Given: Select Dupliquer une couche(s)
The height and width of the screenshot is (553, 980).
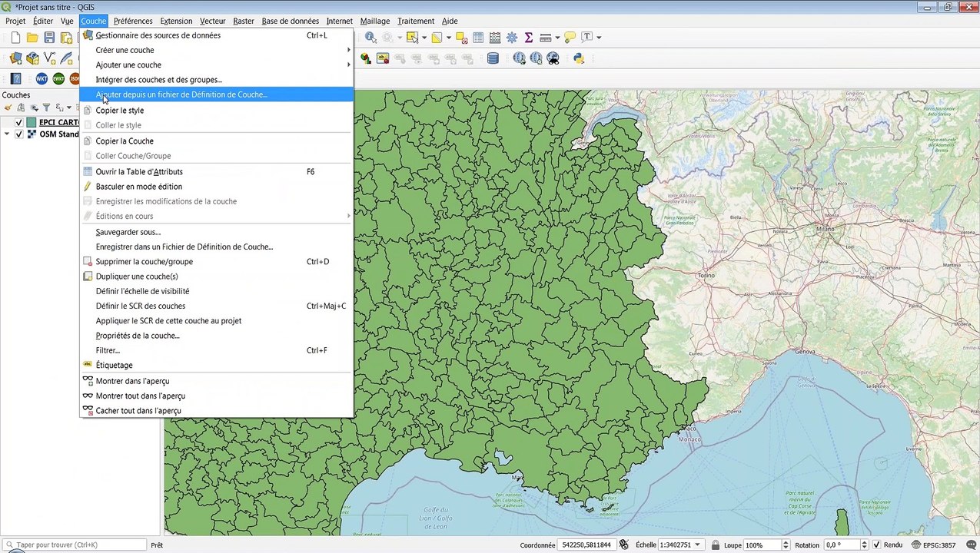Looking at the screenshot, I should coord(216,276).
